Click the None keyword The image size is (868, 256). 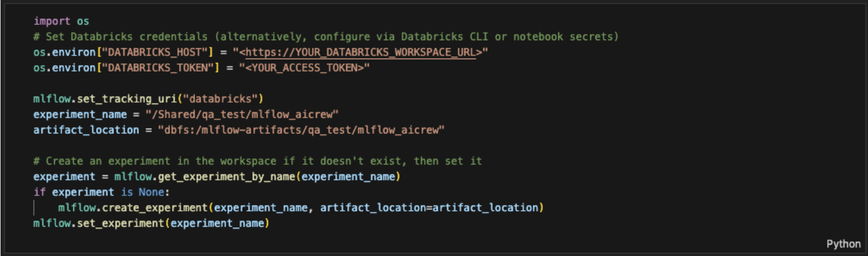tap(151, 193)
